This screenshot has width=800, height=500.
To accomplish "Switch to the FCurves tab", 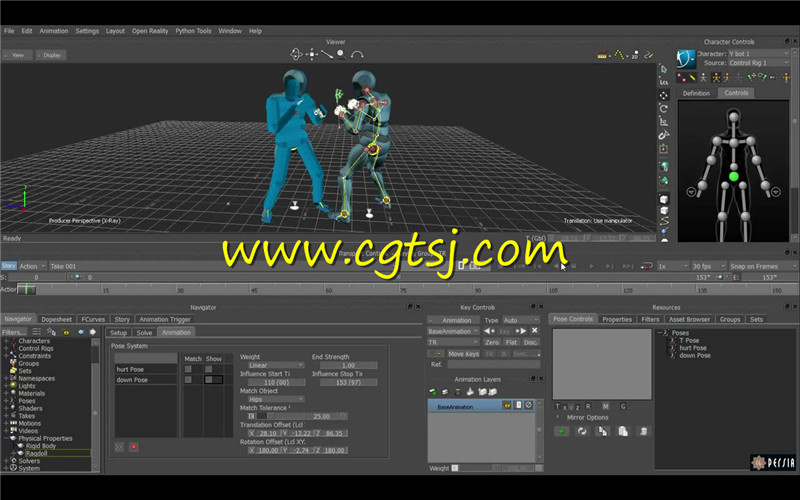I will click(x=93, y=319).
